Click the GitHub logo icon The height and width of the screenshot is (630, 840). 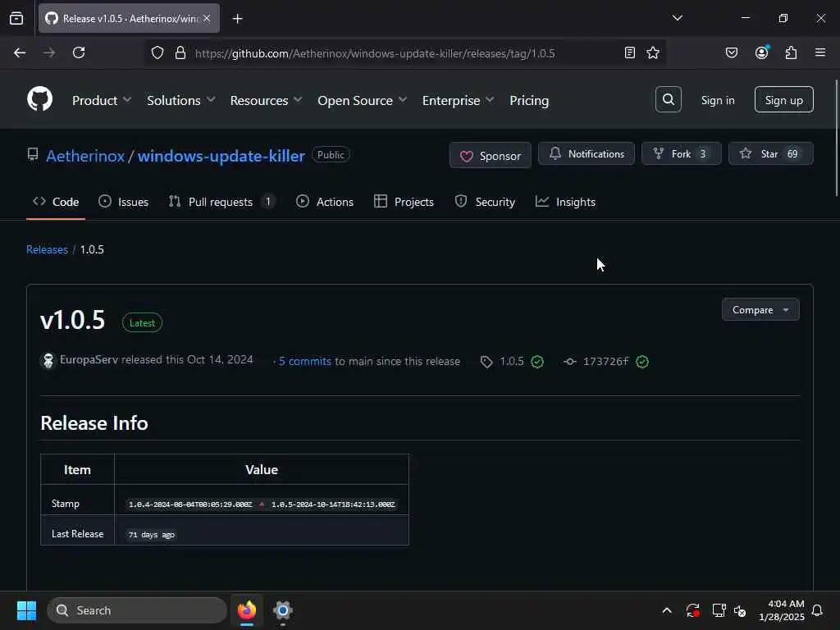[40, 99]
